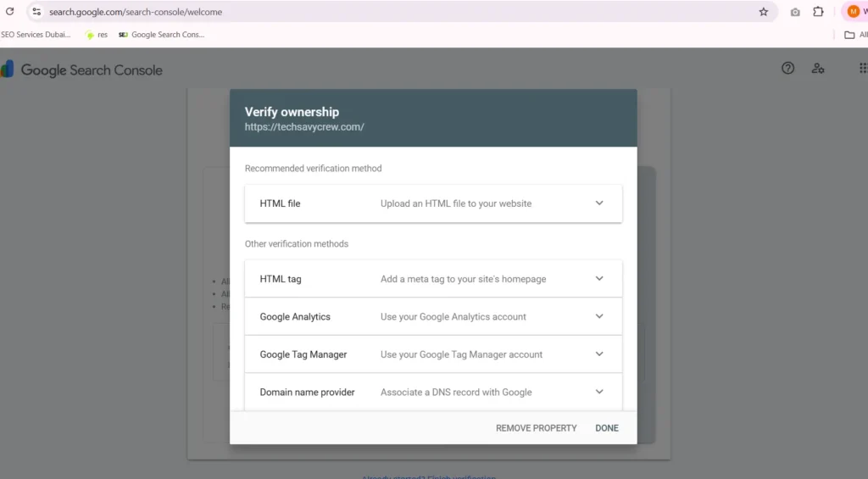Open site information icon in address bar
Image resolution: width=868 pixels, height=479 pixels.
36,12
